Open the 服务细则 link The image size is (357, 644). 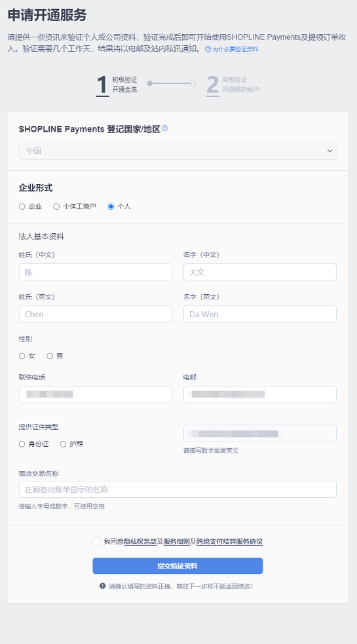[x=177, y=541]
